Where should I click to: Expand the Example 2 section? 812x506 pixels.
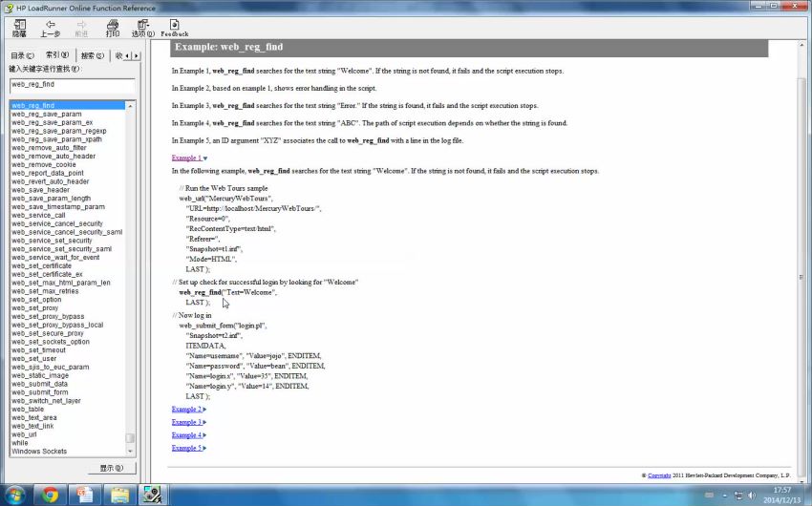point(188,410)
